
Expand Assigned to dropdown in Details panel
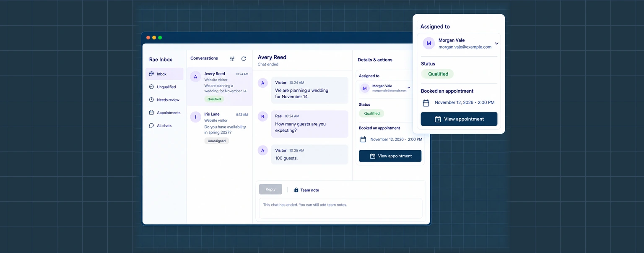(409, 88)
